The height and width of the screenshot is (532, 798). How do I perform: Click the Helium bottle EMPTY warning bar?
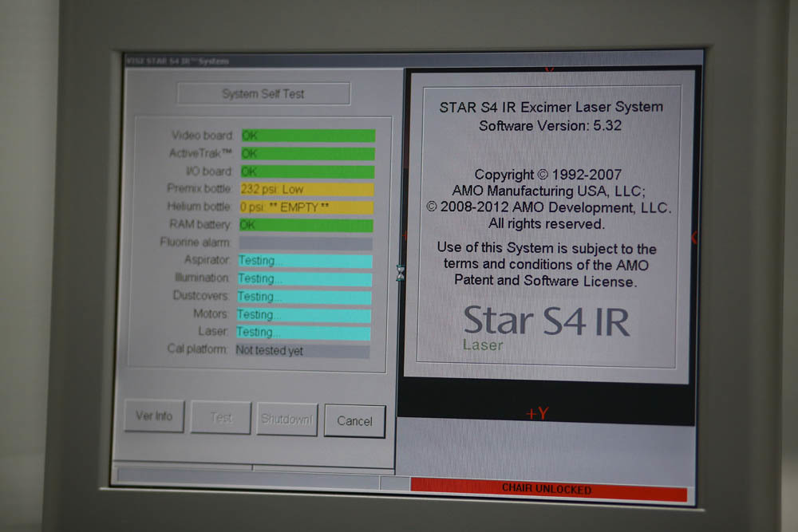point(306,207)
